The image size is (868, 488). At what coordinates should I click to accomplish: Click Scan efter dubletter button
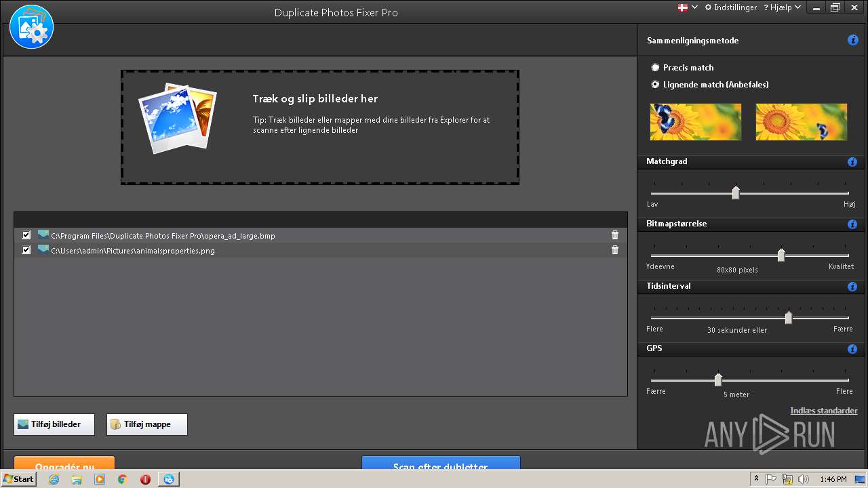(x=441, y=464)
